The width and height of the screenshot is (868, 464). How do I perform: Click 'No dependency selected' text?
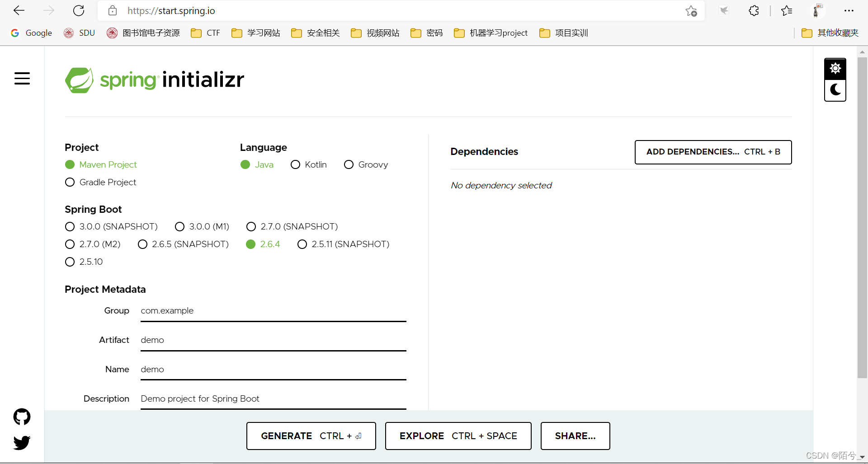click(501, 186)
